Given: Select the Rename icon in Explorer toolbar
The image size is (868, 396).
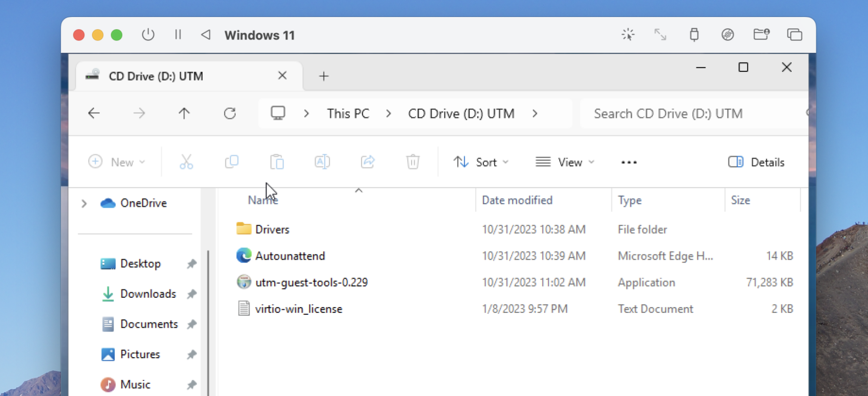Looking at the screenshot, I should pos(322,162).
